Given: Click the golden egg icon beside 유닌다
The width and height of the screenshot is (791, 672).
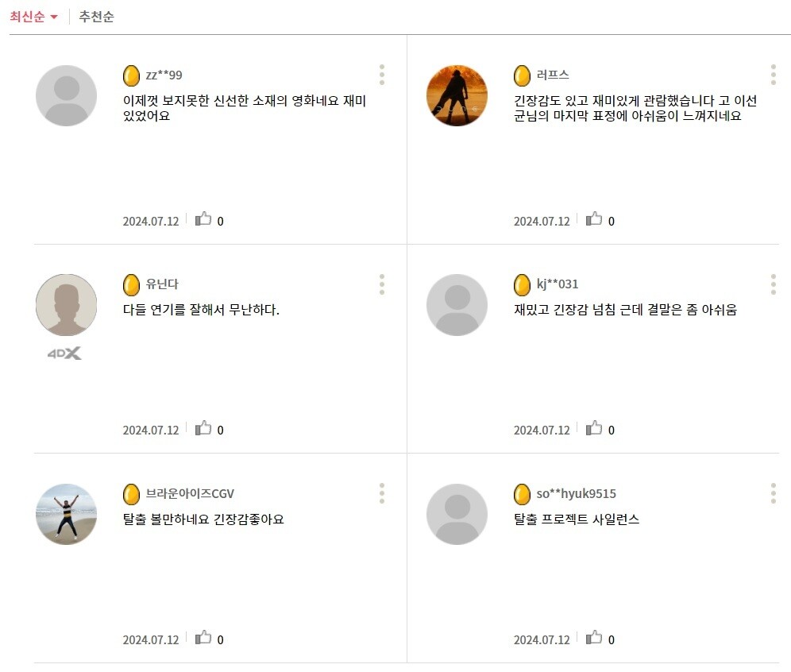Looking at the screenshot, I should (131, 284).
